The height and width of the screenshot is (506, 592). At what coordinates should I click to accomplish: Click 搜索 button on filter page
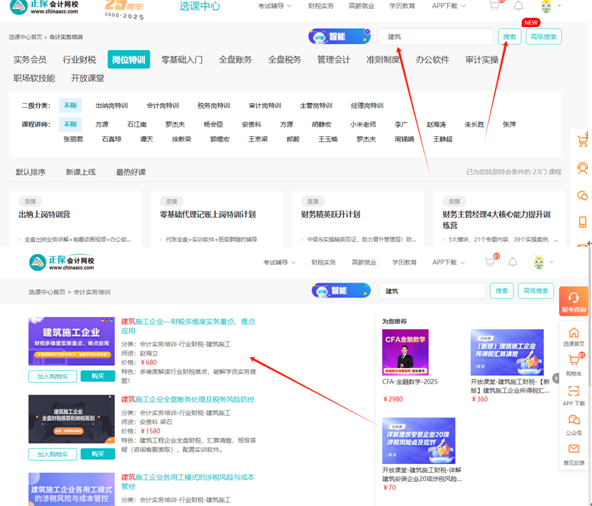click(509, 37)
